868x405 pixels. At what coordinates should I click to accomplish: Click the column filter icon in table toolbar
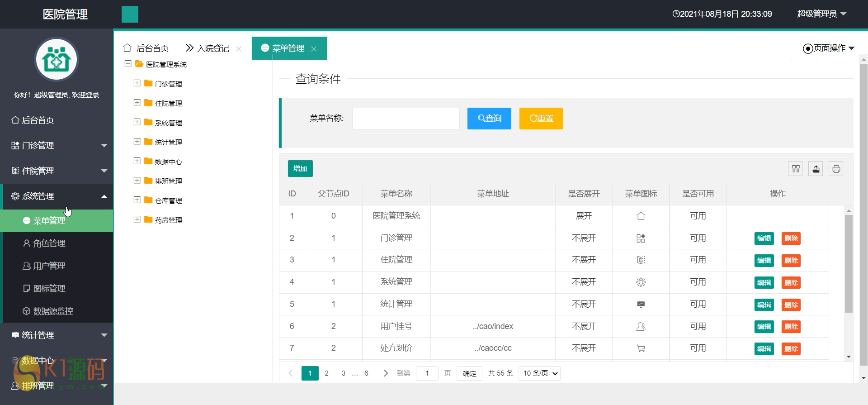pos(796,169)
